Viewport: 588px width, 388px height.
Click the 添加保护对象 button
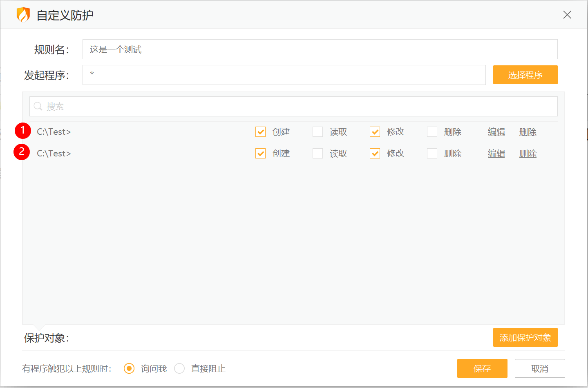[525, 337]
